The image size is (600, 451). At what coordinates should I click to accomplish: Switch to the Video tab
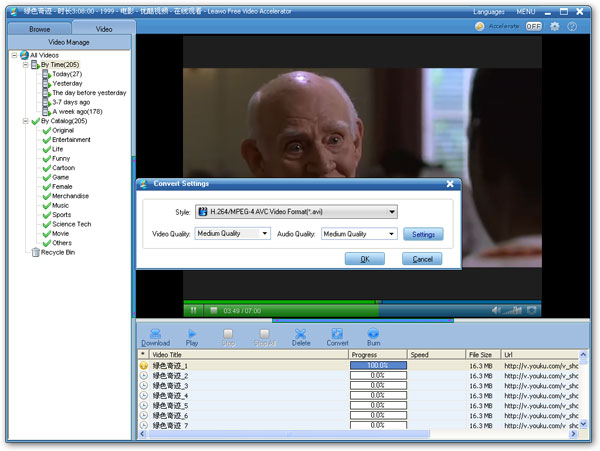click(x=104, y=29)
